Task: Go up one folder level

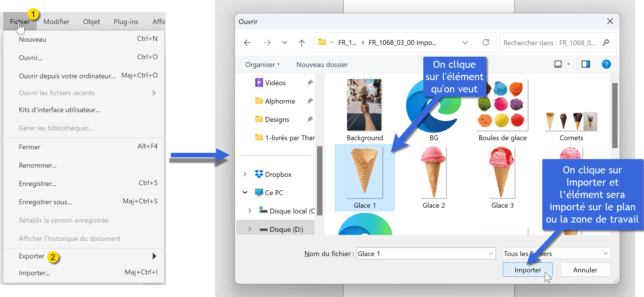Action: 302,43
